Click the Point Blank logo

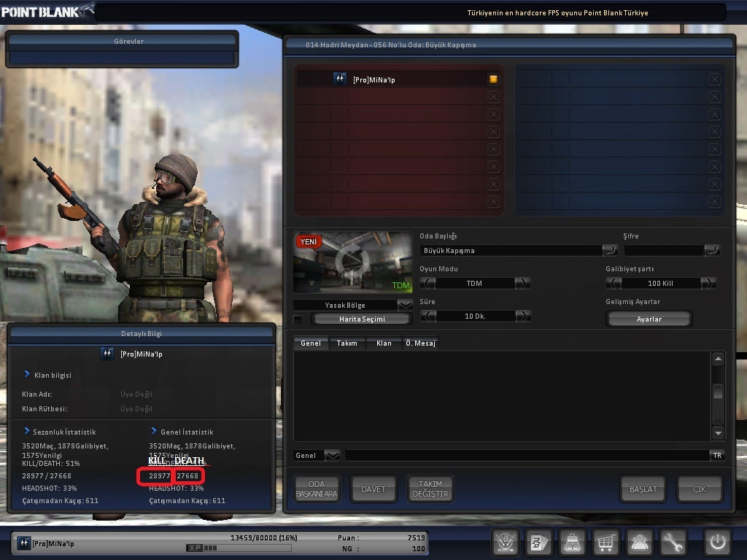(47, 12)
